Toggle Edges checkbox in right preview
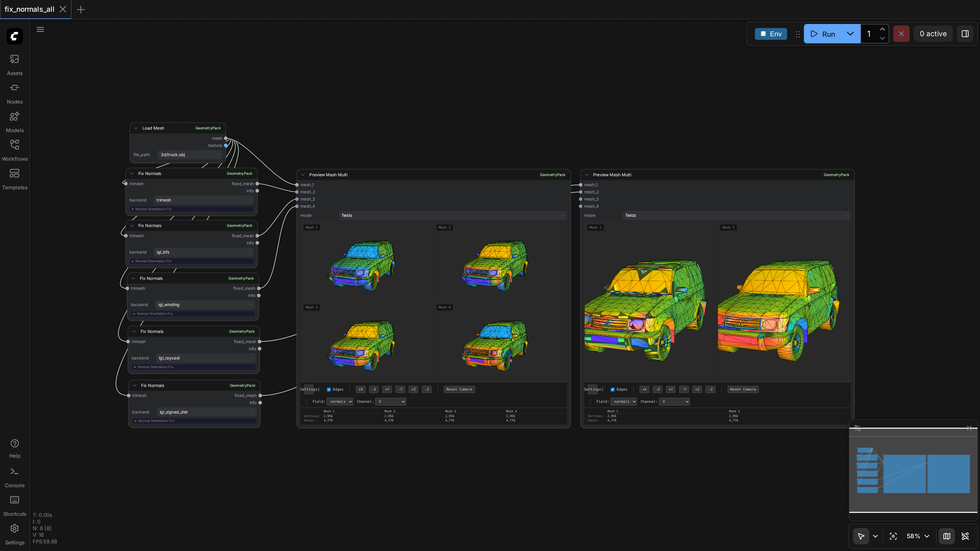980x551 pixels. coord(612,389)
